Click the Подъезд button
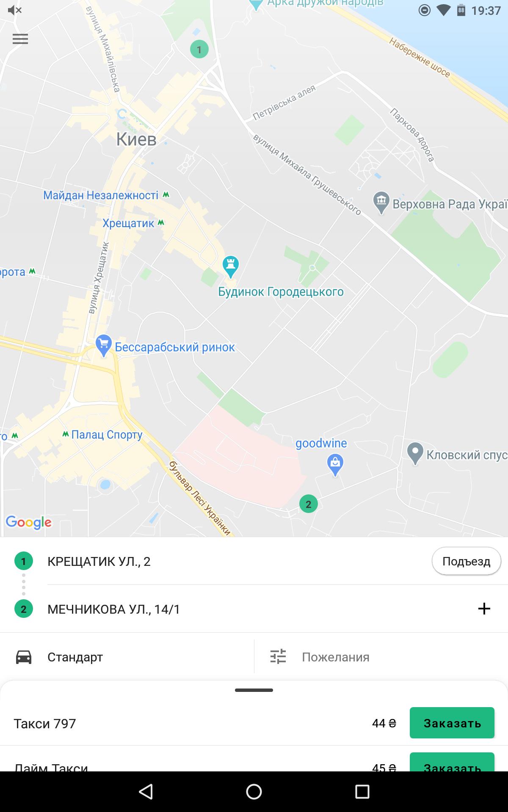This screenshot has width=508, height=812. (466, 561)
